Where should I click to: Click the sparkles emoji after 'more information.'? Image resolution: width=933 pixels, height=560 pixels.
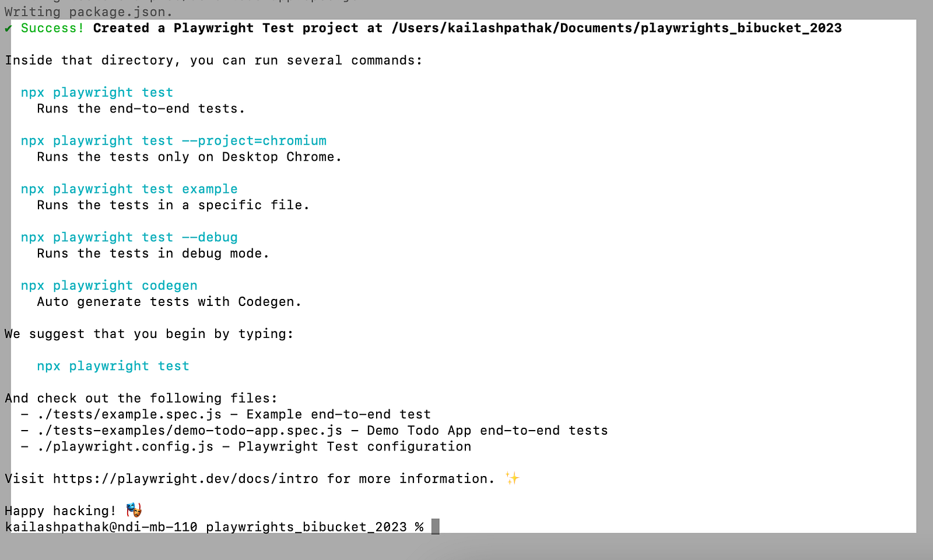click(x=512, y=478)
